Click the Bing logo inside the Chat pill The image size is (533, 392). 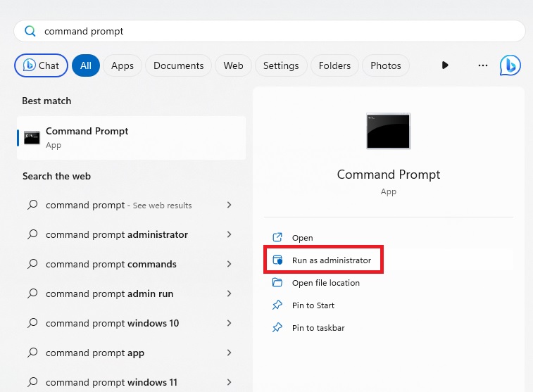tap(30, 65)
